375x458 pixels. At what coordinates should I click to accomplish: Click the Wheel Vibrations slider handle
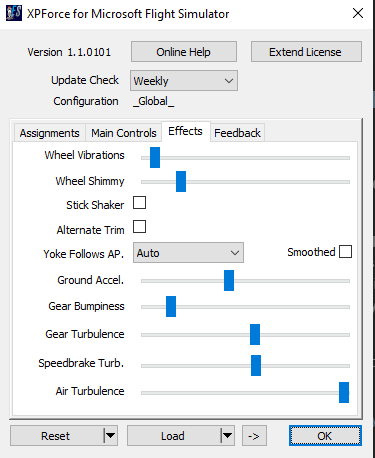[x=155, y=157]
